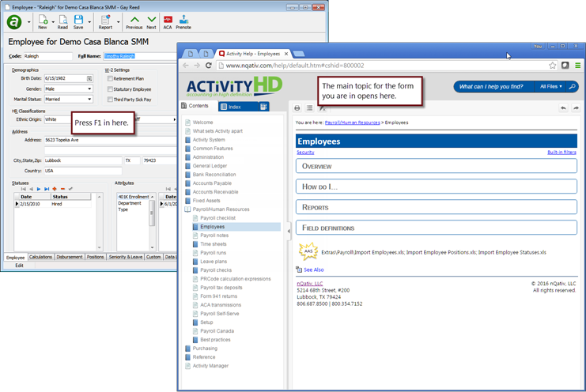Viewport: 586px width, 392px height.
Task: Switch to the Disbursement tab
Action: tap(69, 257)
